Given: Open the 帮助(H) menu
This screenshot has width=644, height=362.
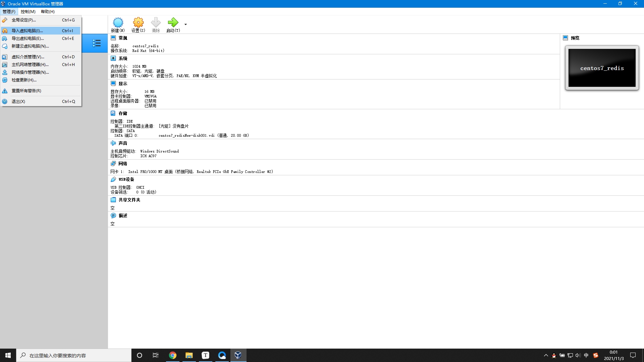Looking at the screenshot, I should coord(48,11).
